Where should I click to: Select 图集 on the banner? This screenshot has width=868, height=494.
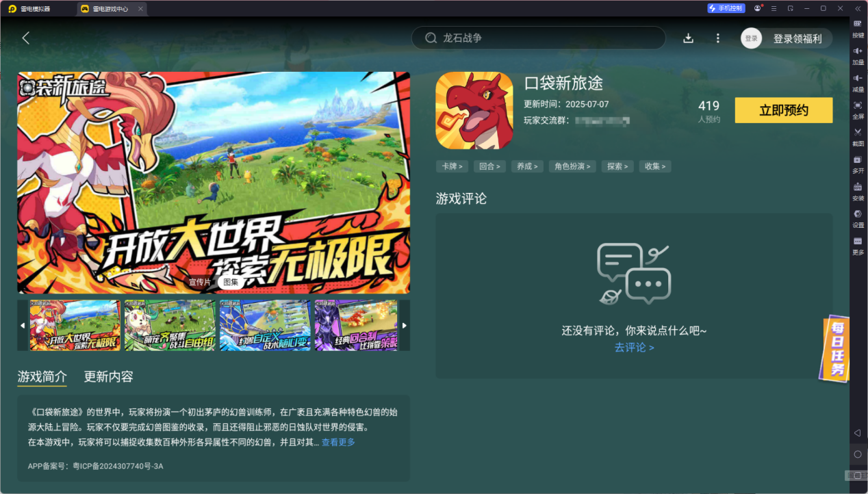[231, 282]
